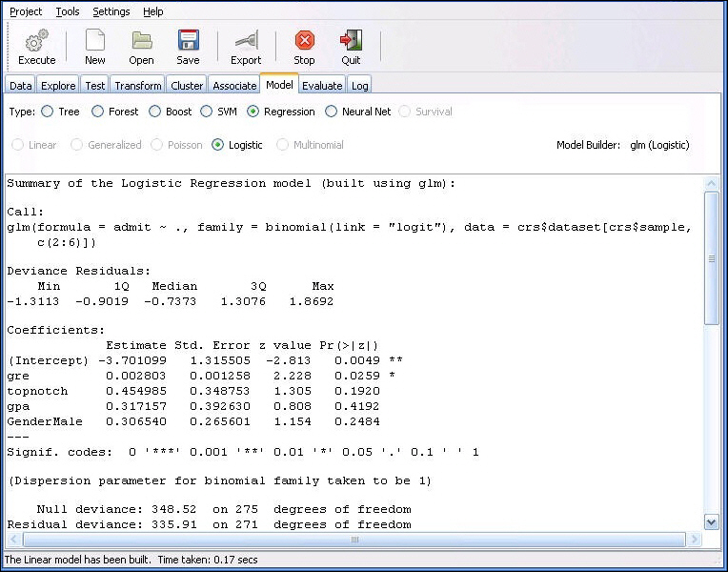Image resolution: width=728 pixels, height=572 pixels.
Task: Click the 'Residual deviance: 335.91' line
Action: tap(209, 524)
